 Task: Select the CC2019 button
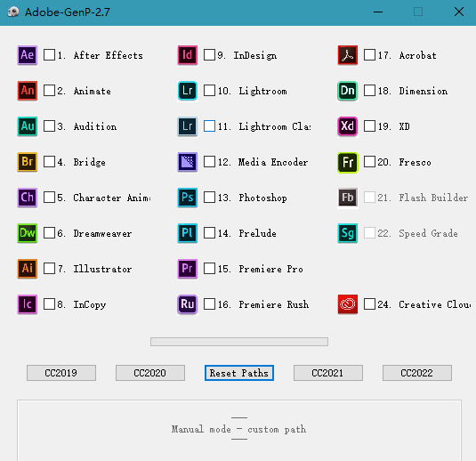(61, 373)
